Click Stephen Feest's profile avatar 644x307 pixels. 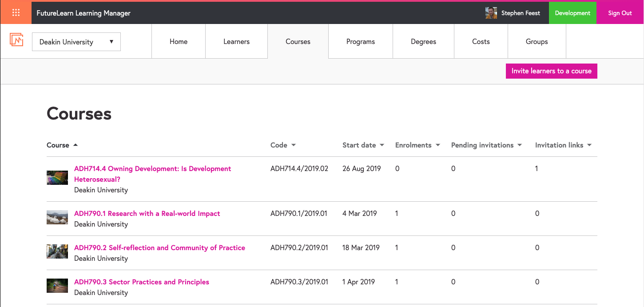pos(491,13)
